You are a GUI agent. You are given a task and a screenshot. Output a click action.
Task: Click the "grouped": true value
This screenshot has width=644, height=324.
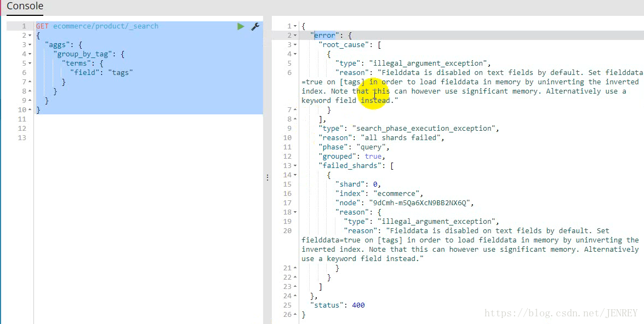point(374,157)
